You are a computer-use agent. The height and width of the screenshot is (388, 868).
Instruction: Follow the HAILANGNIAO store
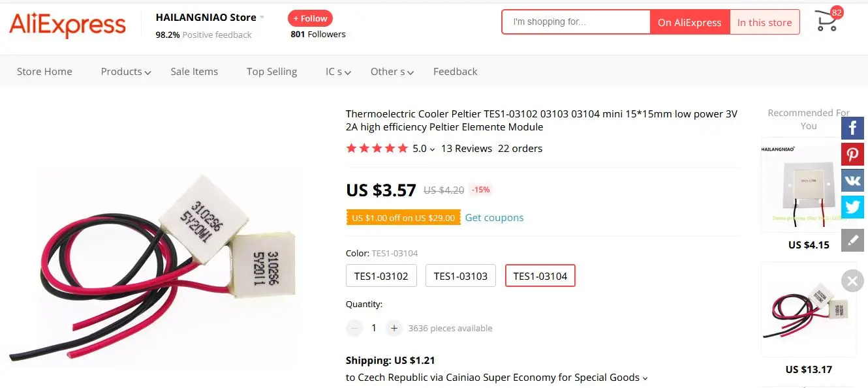point(310,18)
